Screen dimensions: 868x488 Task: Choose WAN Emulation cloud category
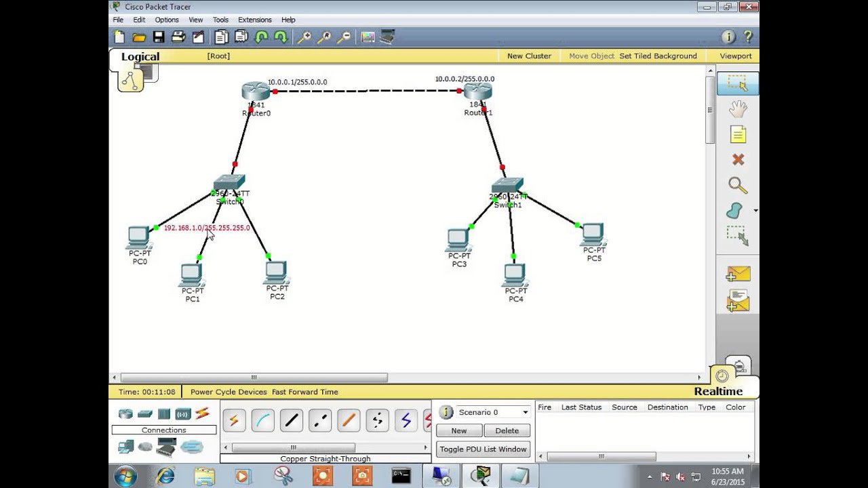pyautogui.click(x=145, y=447)
